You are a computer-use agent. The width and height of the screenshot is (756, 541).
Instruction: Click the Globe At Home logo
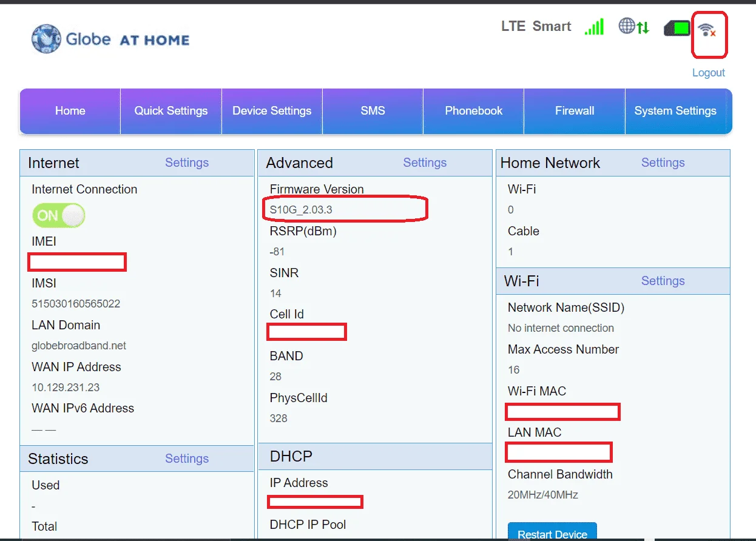click(110, 39)
